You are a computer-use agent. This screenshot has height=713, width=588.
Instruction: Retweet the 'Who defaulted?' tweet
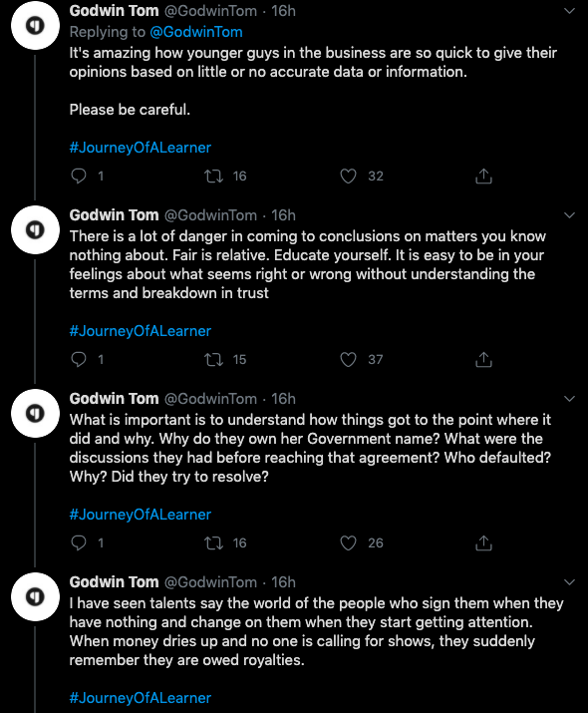213,542
